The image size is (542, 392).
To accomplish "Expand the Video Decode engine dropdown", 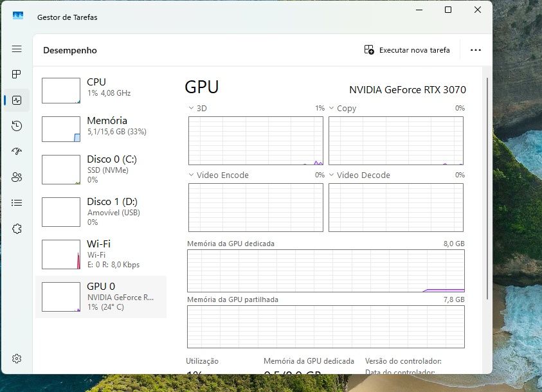I will tap(332, 175).
